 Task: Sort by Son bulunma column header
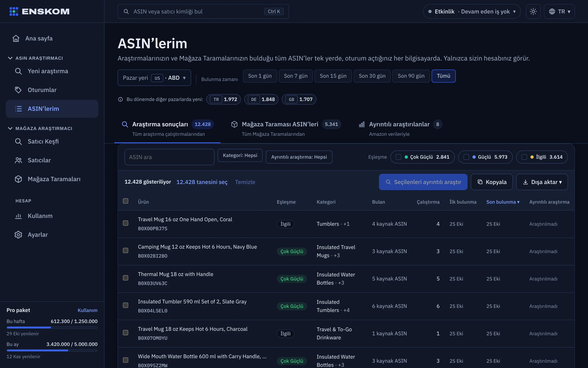pos(503,202)
